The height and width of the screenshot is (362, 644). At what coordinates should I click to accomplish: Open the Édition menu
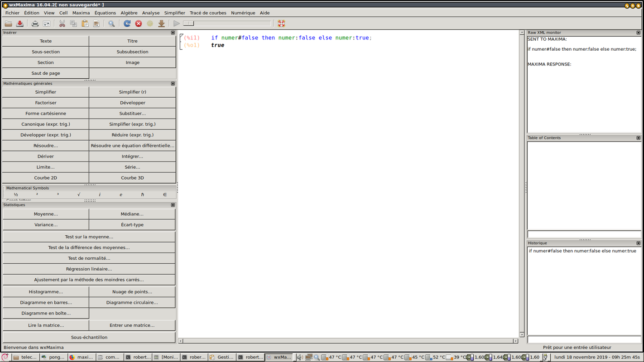tap(32, 13)
